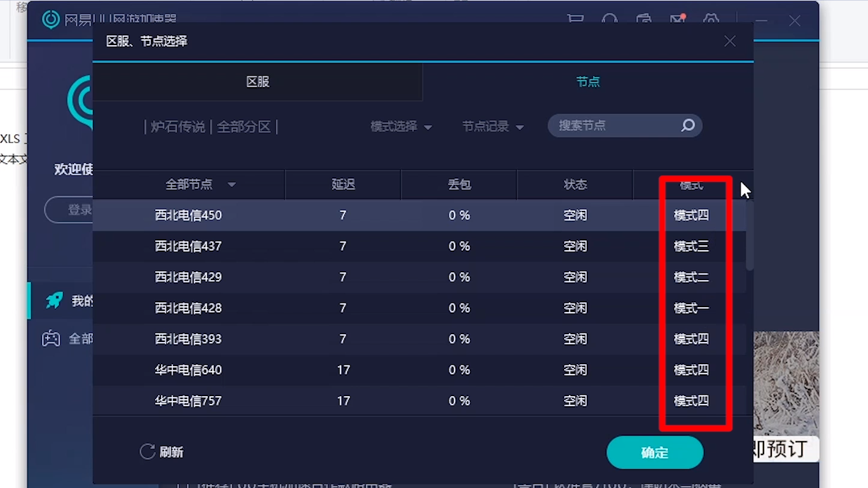Open customer service headset icon
This screenshot has width=868, height=488.
point(609,20)
